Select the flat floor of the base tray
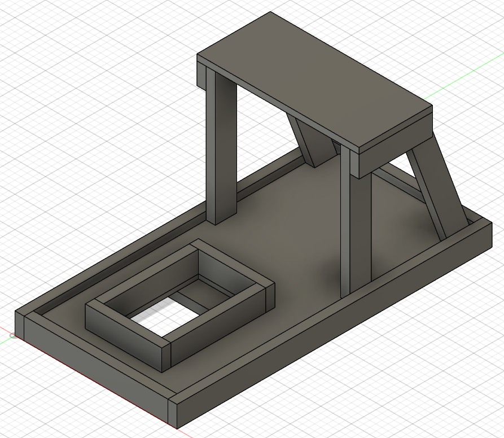This screenshot has height=438, width=504. (290, 231)
